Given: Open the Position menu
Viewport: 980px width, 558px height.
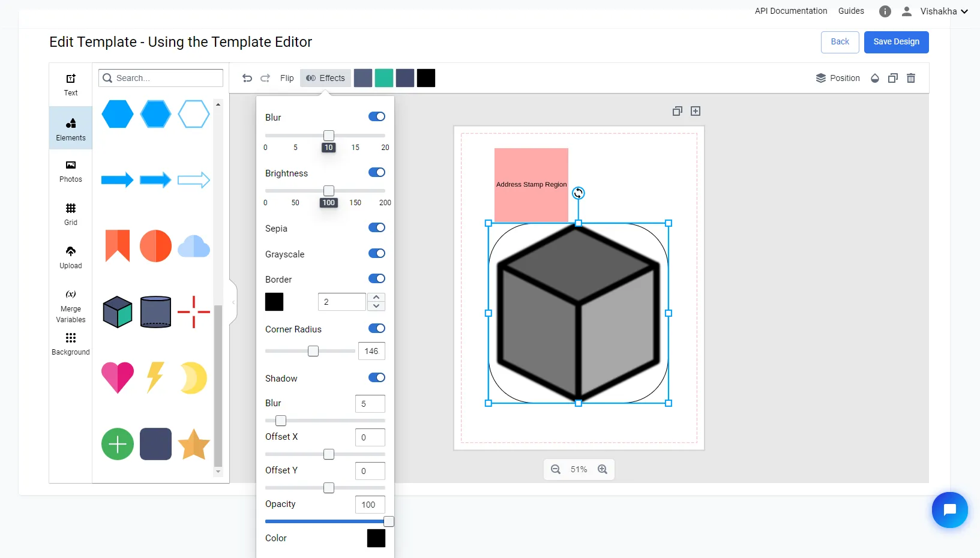Looking at the screenshot, I should pos(838,78).
